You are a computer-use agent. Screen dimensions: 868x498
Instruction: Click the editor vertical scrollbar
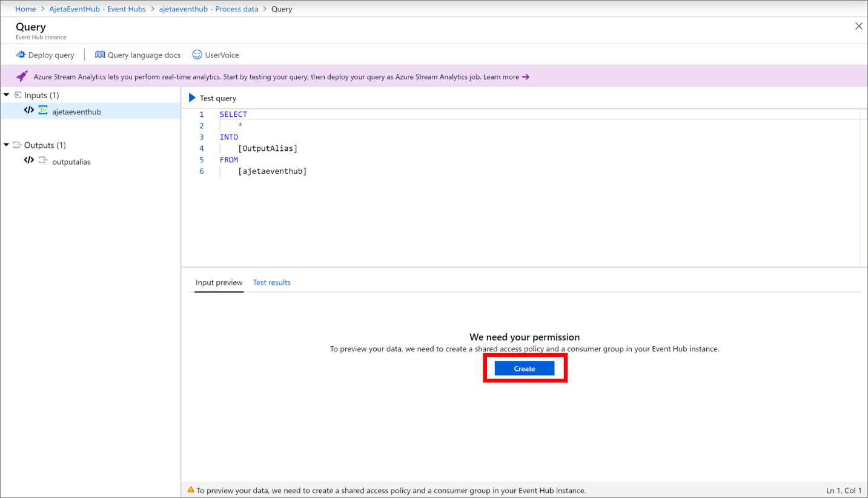(863, 188)
